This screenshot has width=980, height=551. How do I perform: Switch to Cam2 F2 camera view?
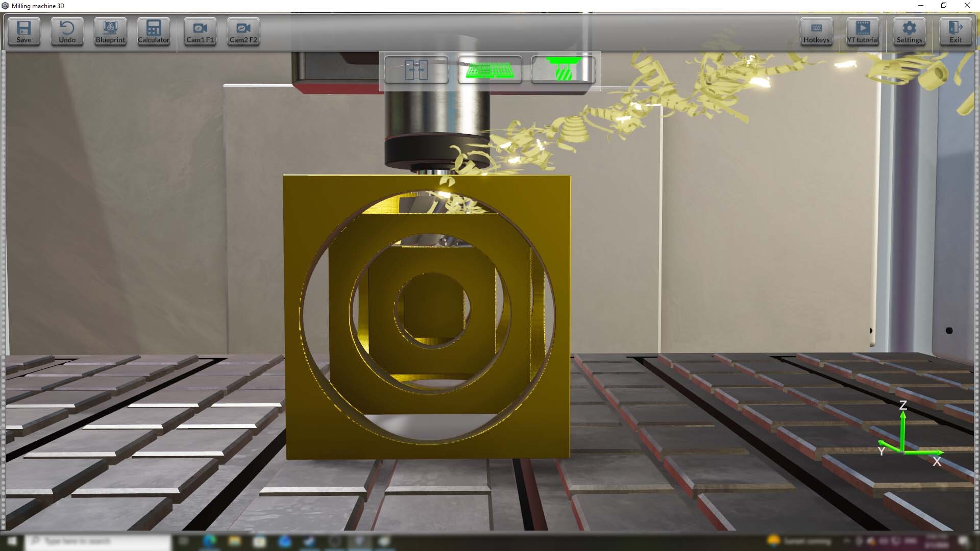(243, 32)
